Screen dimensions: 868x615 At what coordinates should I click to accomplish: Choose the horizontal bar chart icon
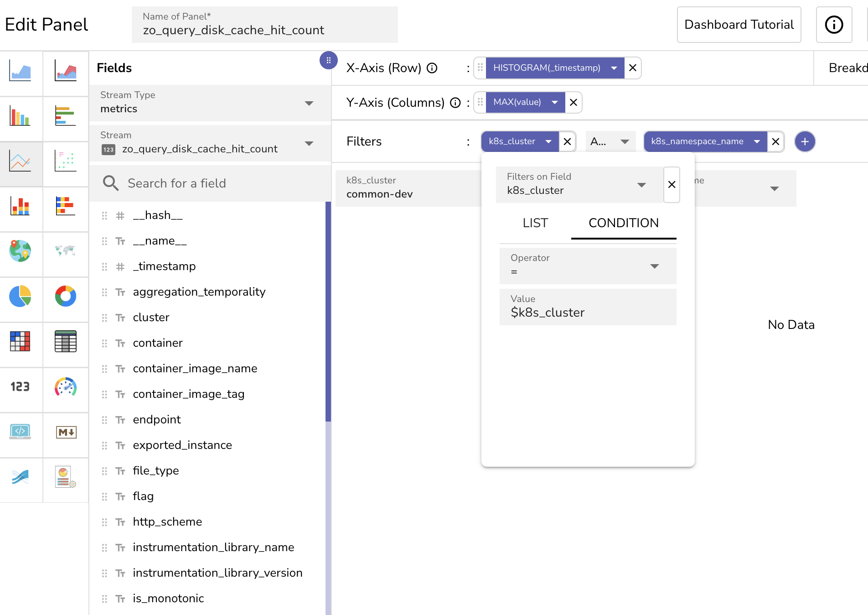(65, 116)
